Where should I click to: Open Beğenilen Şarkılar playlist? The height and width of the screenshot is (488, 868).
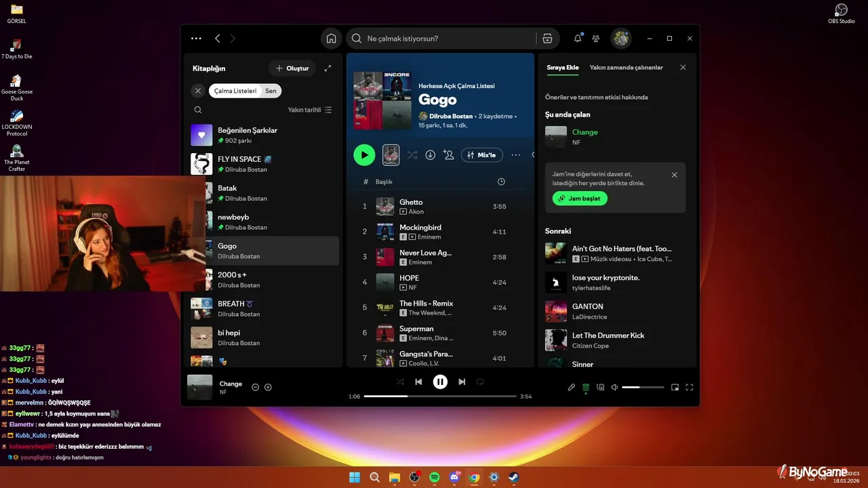coord(264,135)
